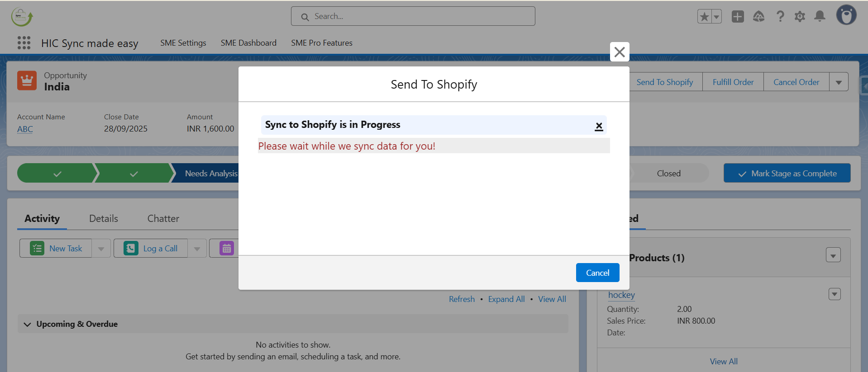Click the user profile avatar

pyautogui.click(x=846, y=15)
